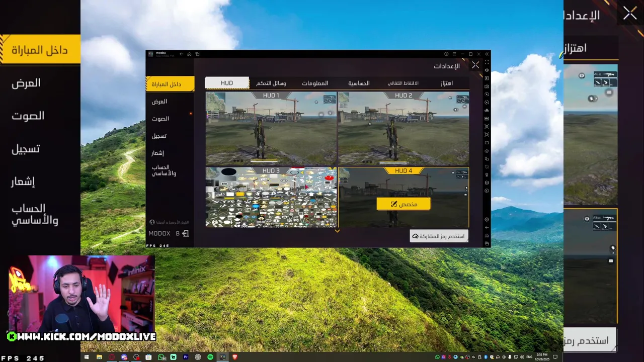This screenshot has width=644, height=362.
Task: Collapse sidebar with double-chevron title bar icon
Action: tap(487, 54)
